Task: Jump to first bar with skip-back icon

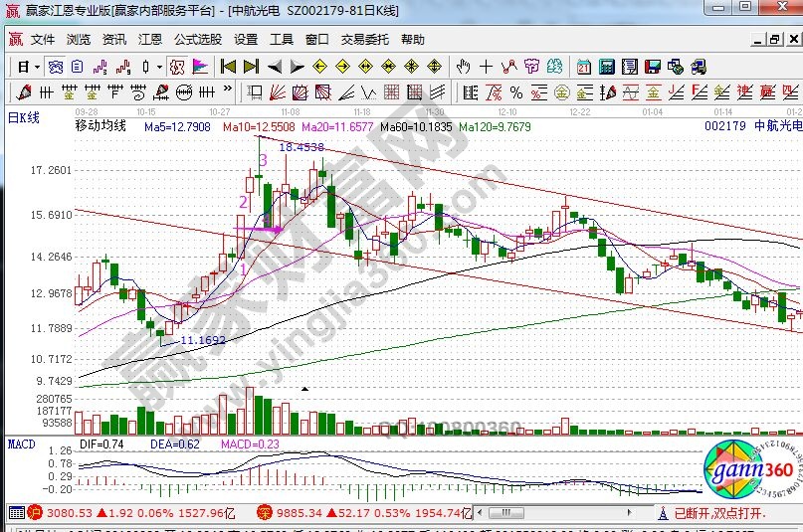Action: coord(228,67)
